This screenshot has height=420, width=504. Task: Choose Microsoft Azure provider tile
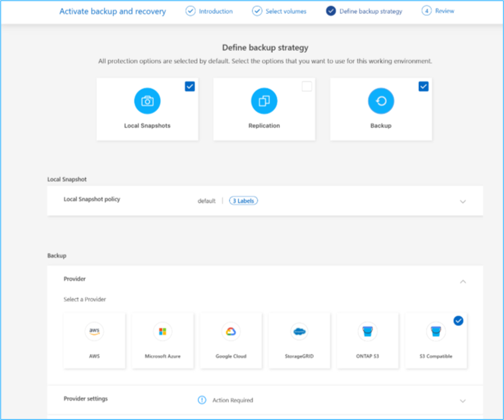(x=163, y=340)
